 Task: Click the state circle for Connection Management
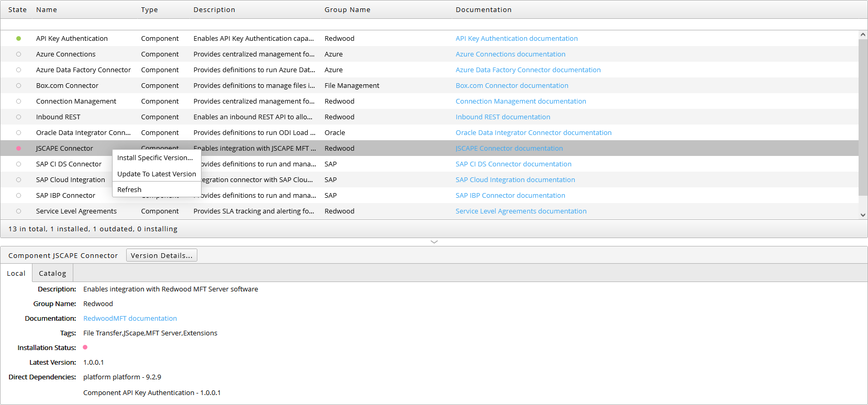18,101
